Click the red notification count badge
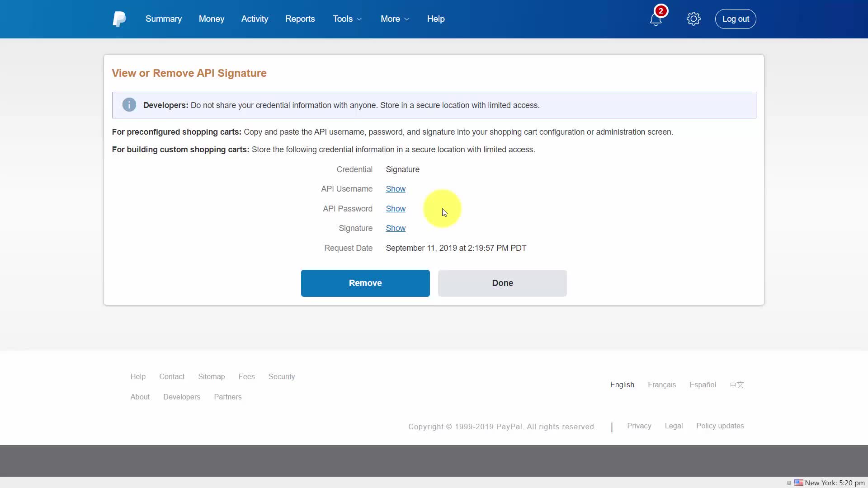868x488 pixels. (x=661, y=11)
